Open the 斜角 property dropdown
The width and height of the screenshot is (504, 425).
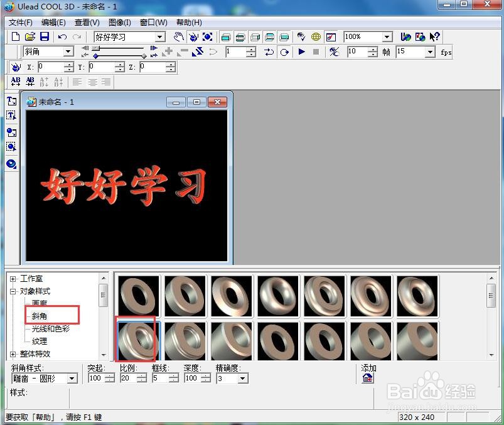point(68,51)
